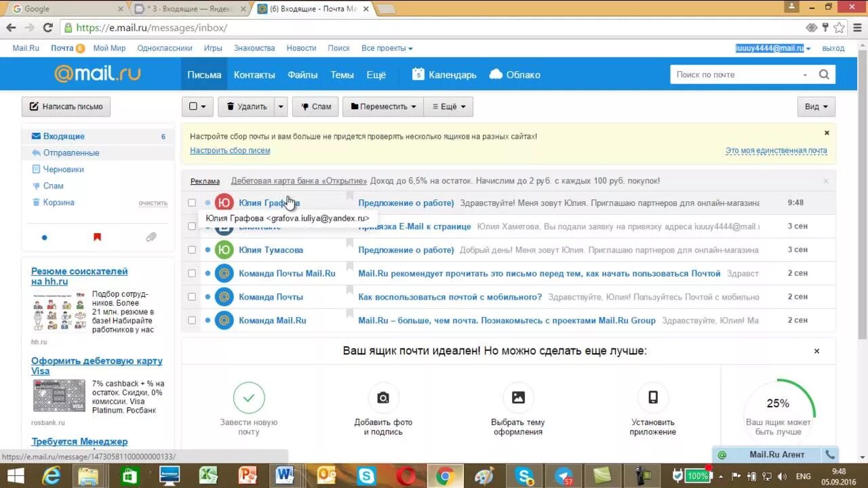Tick the checkbox for Команда Mail.Ru email
Viewport: 868px width, 488px height.
click(x=192, y=320)
